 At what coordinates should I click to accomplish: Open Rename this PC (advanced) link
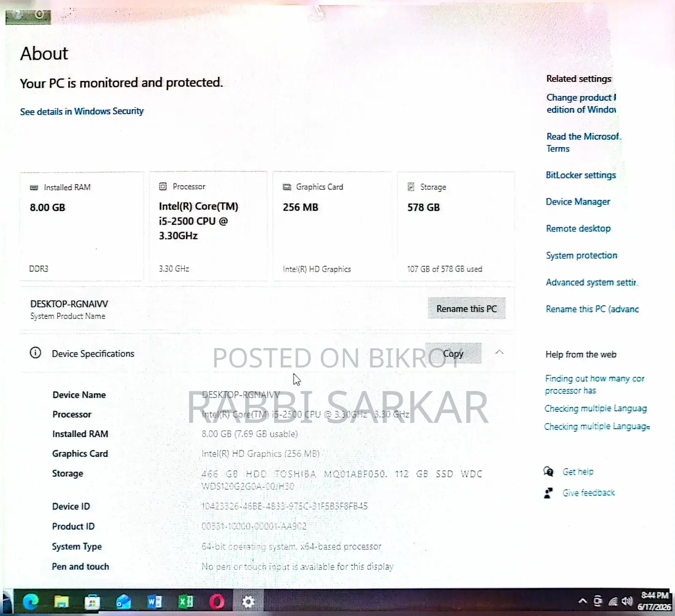click(x=592, y=309)
